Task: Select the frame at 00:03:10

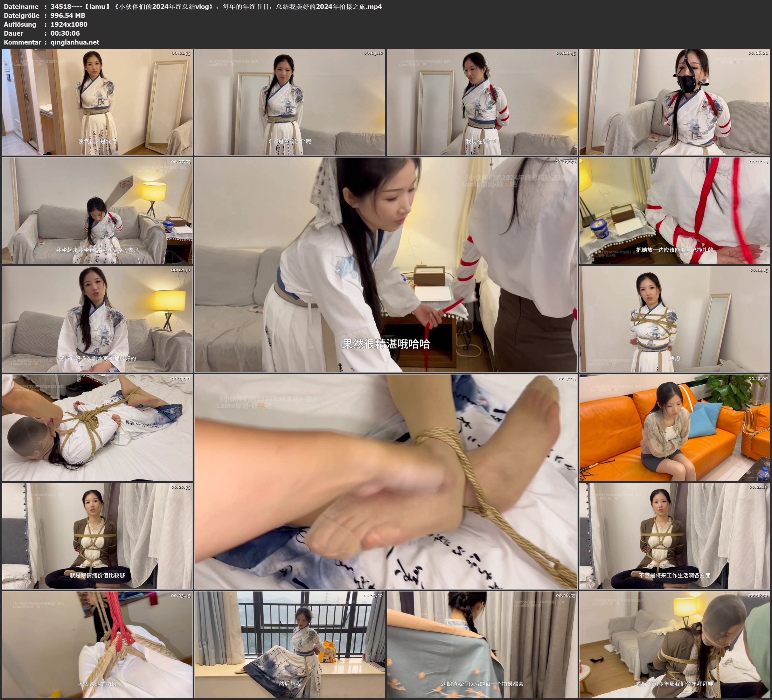Action: (290, 102)
